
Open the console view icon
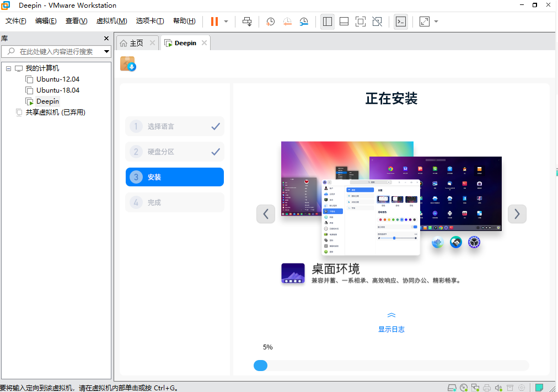click(401, 22)
